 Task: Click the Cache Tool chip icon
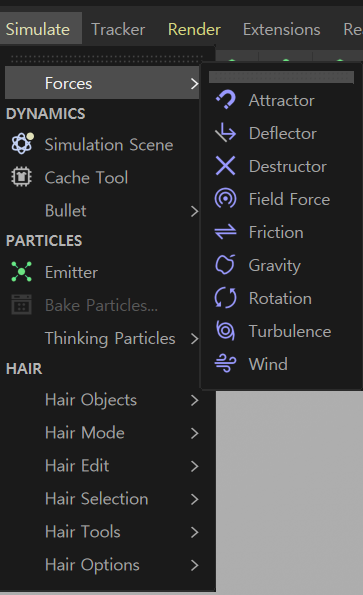tap(22, 177)
